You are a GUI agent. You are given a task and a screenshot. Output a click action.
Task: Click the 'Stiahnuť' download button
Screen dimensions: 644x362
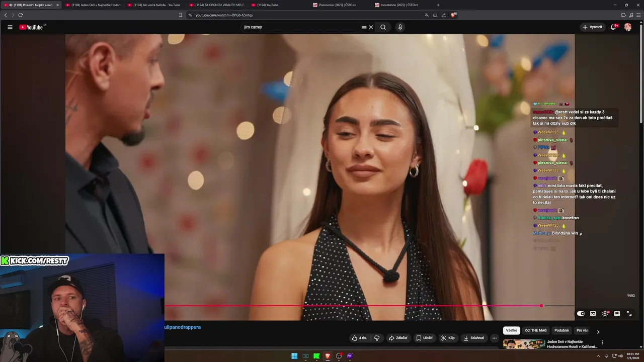click(474, 338)
